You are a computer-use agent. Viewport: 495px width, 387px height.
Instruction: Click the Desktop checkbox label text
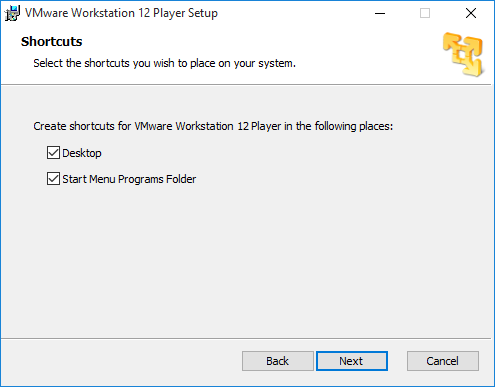tap(82, 153)
